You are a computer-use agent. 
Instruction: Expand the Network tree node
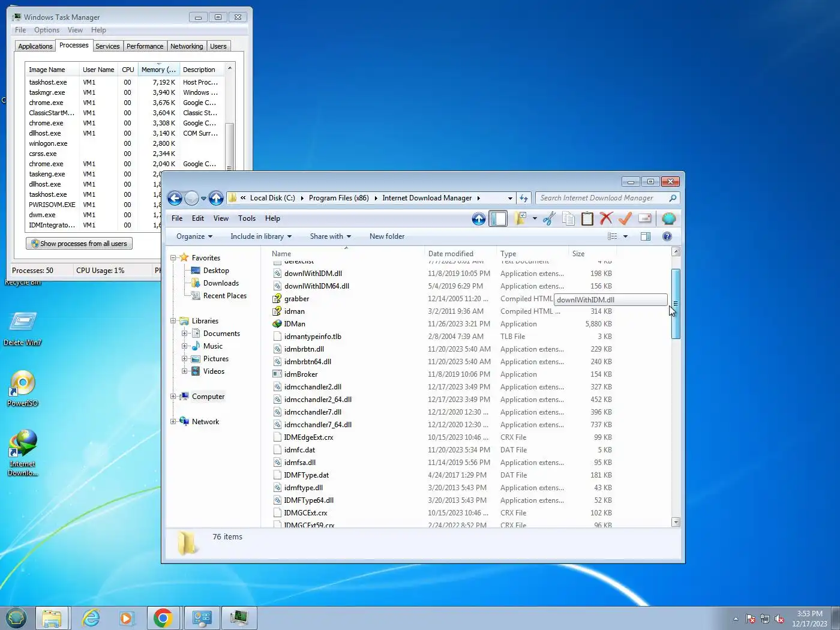(x=173, y=422)
